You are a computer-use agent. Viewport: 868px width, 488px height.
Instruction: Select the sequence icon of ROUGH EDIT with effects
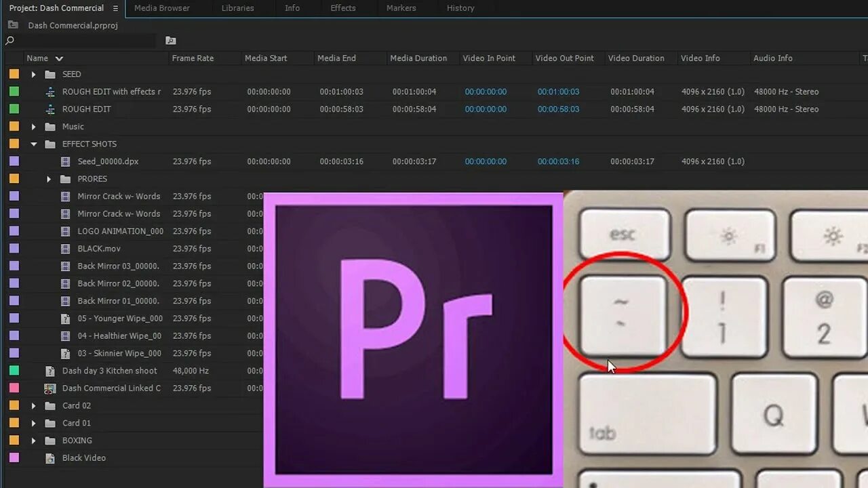pyautogui.click(x=50, y=91)
